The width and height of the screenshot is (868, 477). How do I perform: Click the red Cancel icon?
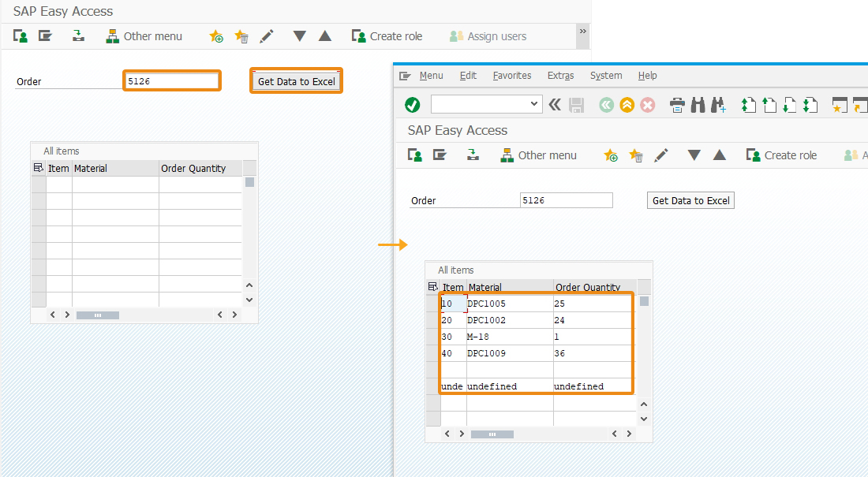(647, 105)
